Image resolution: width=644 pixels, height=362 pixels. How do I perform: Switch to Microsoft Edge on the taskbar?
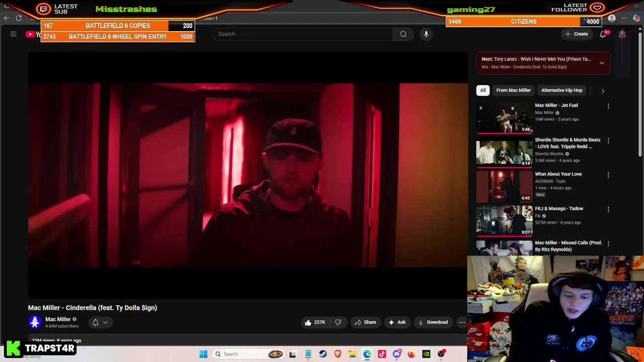(x=367, y=354)
